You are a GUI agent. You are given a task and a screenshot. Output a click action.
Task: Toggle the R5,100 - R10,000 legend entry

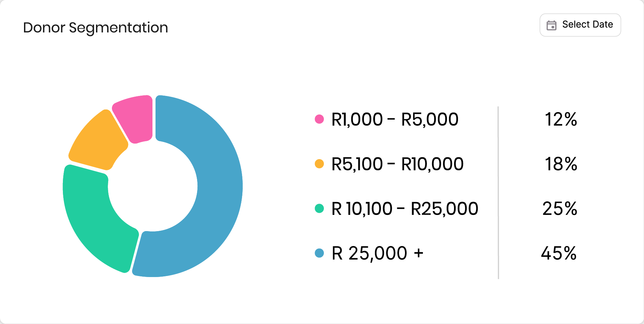point(397,164)
